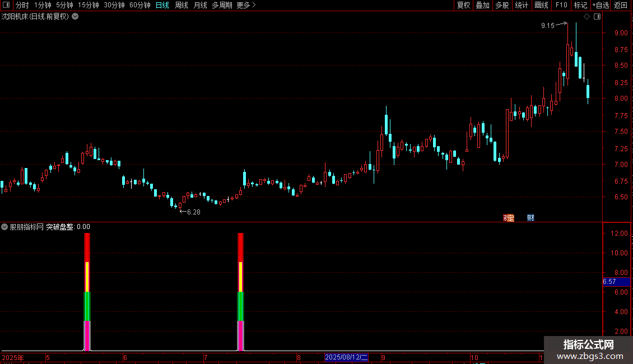Toggle the right side panel icon
Viewport: 633px width, 364px height.
pyautogui.click(x=597, y=17)
